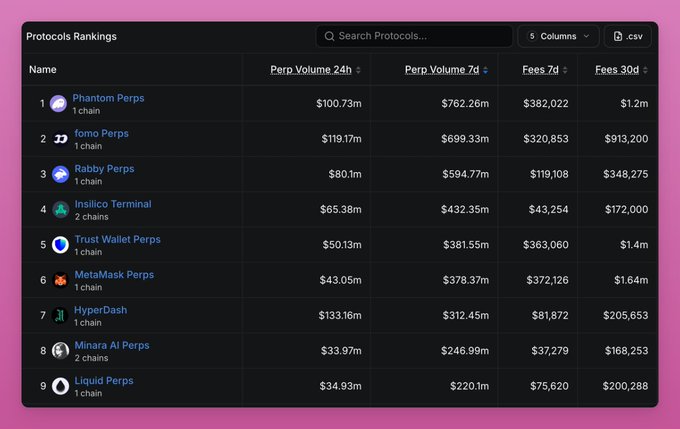Click the $1.2m fees 30d cell

pyautogui.click(x=634, y=104)
